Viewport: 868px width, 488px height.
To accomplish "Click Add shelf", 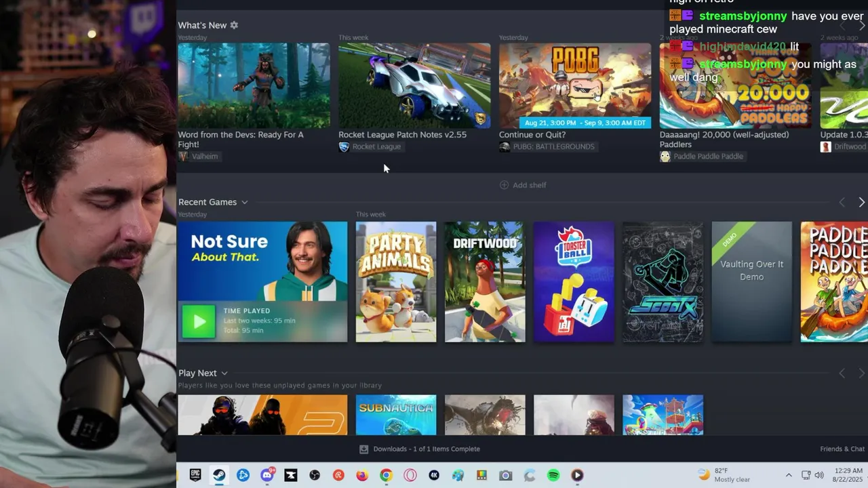I will 523,185.
